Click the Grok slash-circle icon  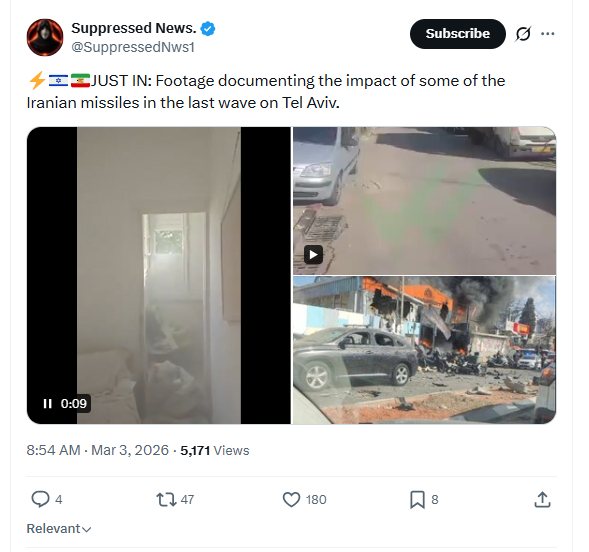tap(523, 34)
